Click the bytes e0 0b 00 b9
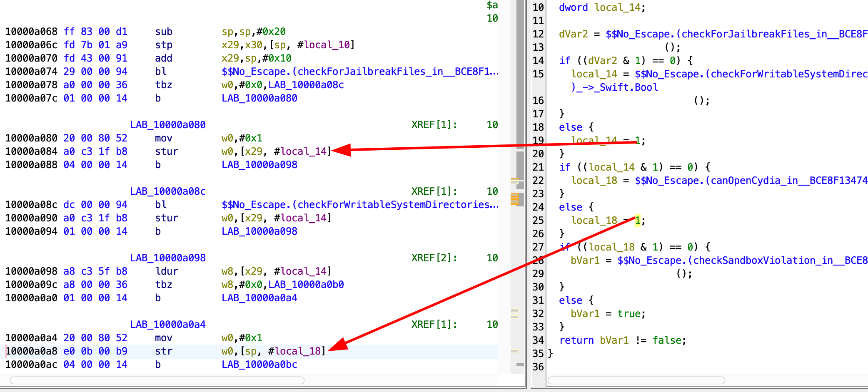This screenshot has width=868, height=392. (x=95, y=351)
